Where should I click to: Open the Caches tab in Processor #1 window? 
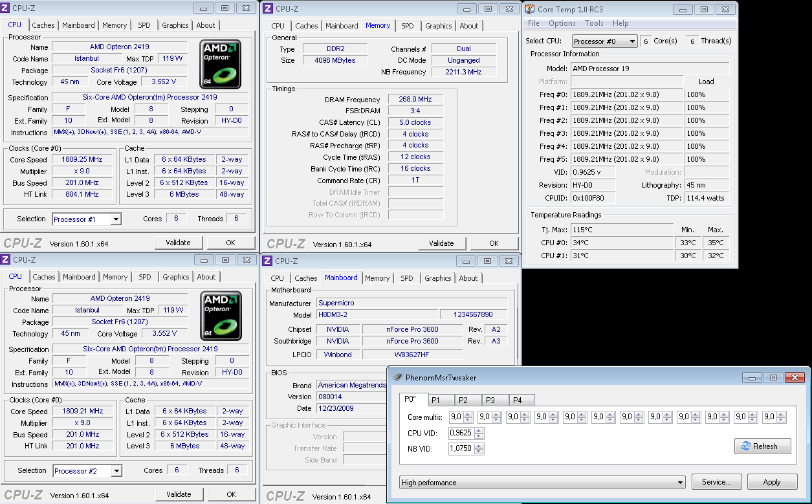[43, 25]
